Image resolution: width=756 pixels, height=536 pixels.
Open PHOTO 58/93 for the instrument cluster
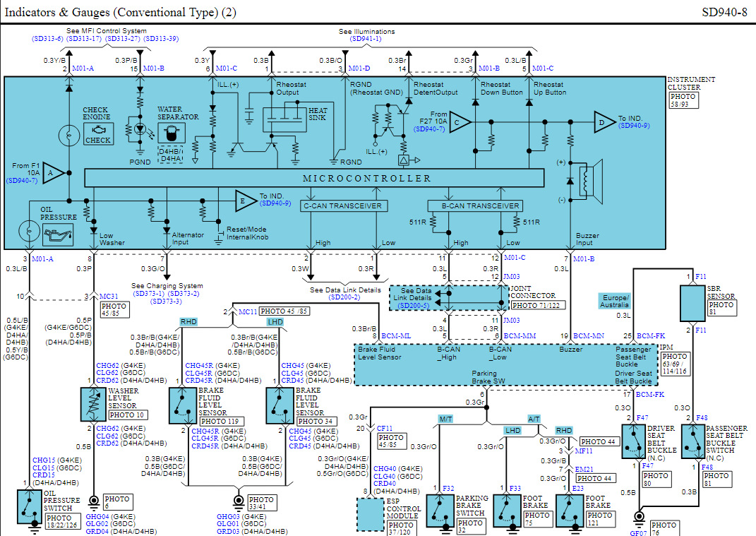(x=684, y=100)
